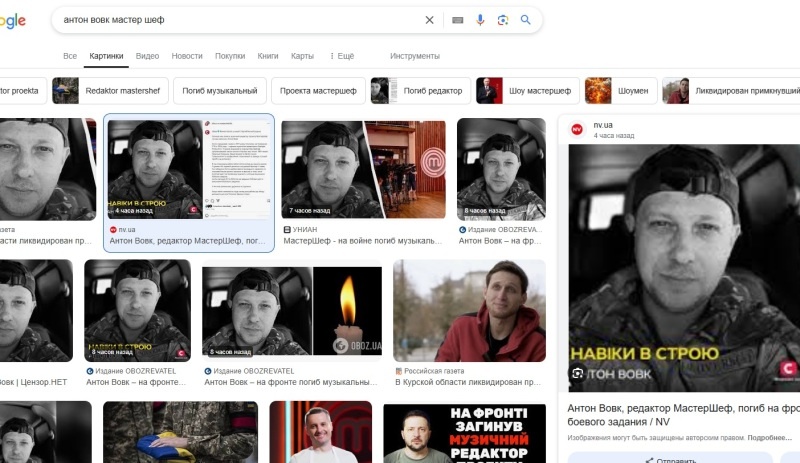Open the Российская газета source link
Screen dimensions: 800x463
coord(434,371)
